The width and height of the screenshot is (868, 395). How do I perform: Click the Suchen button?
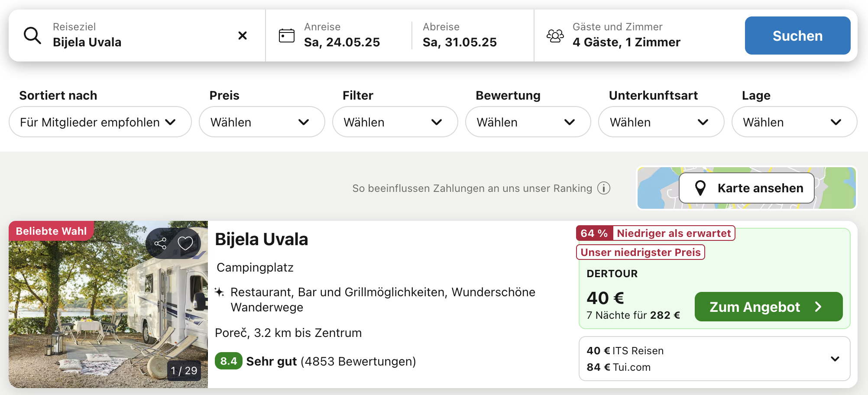tap(797, 36)
